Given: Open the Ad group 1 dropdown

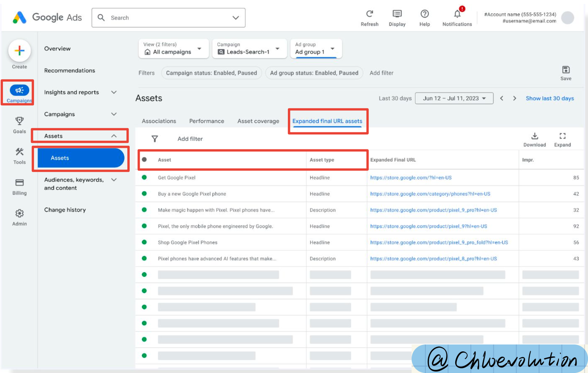Looking at the screenshot, I should [x=316, y=48].
